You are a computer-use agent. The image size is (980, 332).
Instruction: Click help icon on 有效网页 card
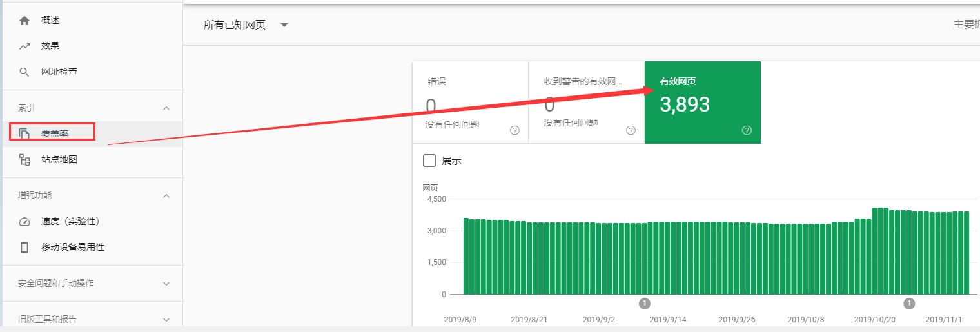[747, 130]
